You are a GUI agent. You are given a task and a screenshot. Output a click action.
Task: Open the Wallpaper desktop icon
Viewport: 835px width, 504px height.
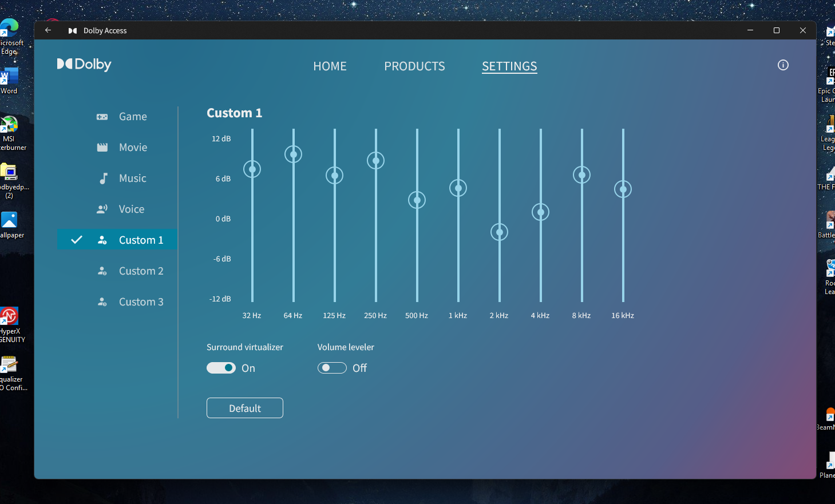click(x=10, y=225)
